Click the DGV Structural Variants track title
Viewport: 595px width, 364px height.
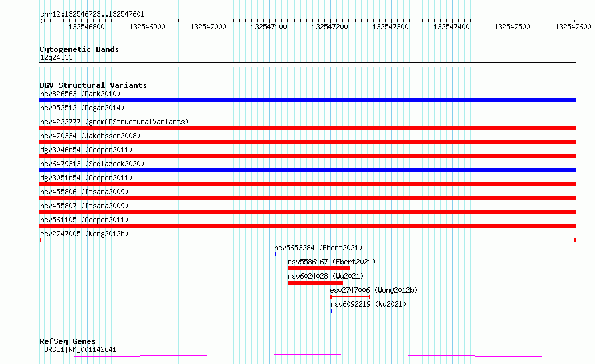(x=93, y=85)
